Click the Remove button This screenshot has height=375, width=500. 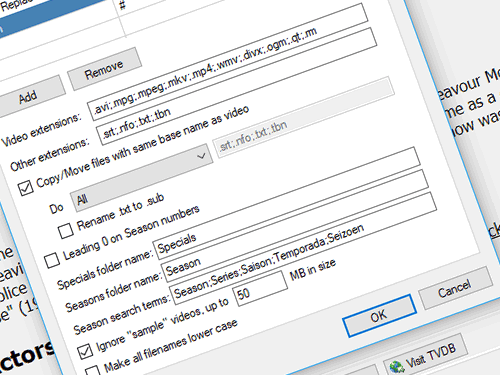coord(104,69)
